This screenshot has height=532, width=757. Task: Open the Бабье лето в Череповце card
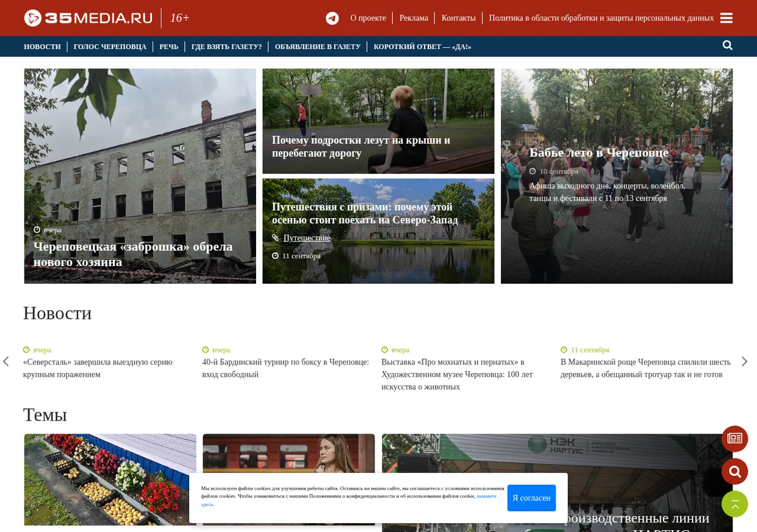[x=617, y=176]
